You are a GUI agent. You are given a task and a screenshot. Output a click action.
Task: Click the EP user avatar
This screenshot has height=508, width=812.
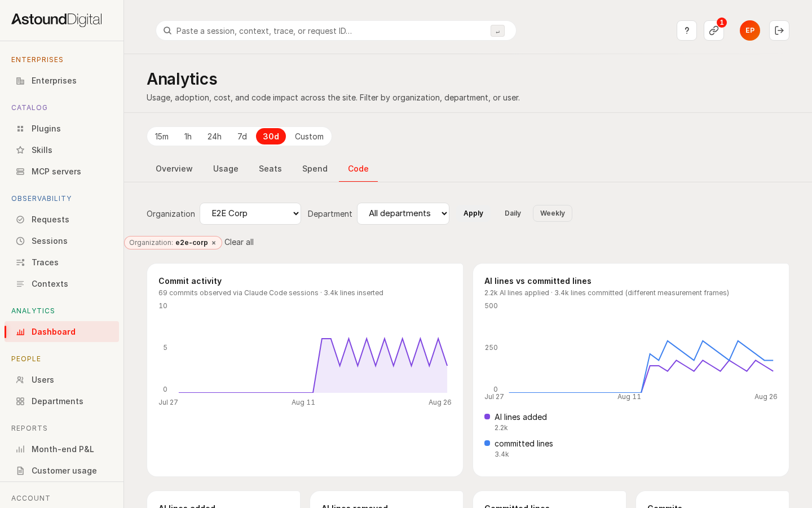coord(750,30)
